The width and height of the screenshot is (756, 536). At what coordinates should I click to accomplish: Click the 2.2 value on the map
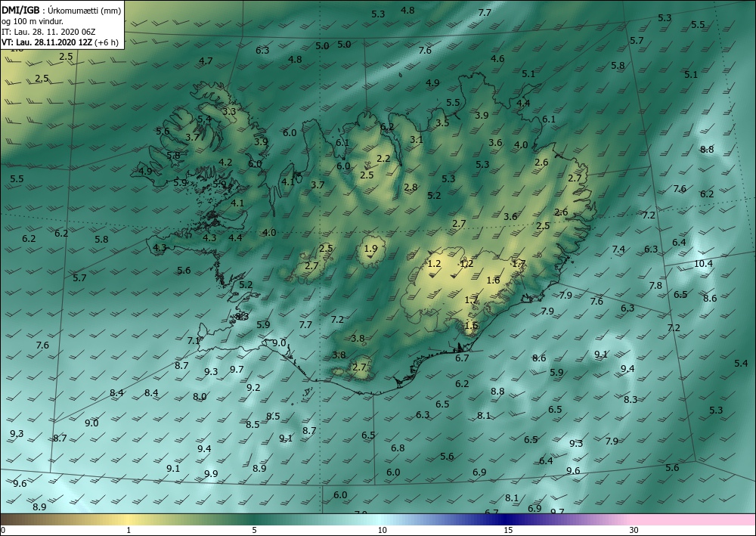383,158
